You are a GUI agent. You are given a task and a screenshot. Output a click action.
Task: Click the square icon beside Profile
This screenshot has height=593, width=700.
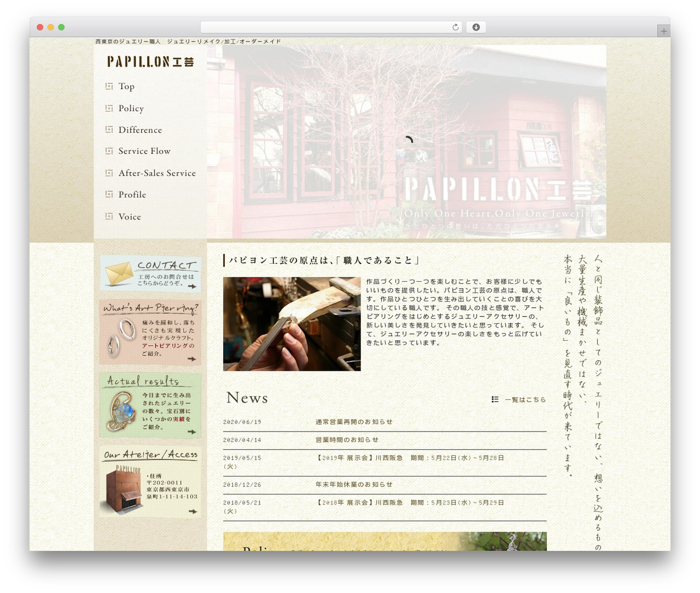point(109,194)
